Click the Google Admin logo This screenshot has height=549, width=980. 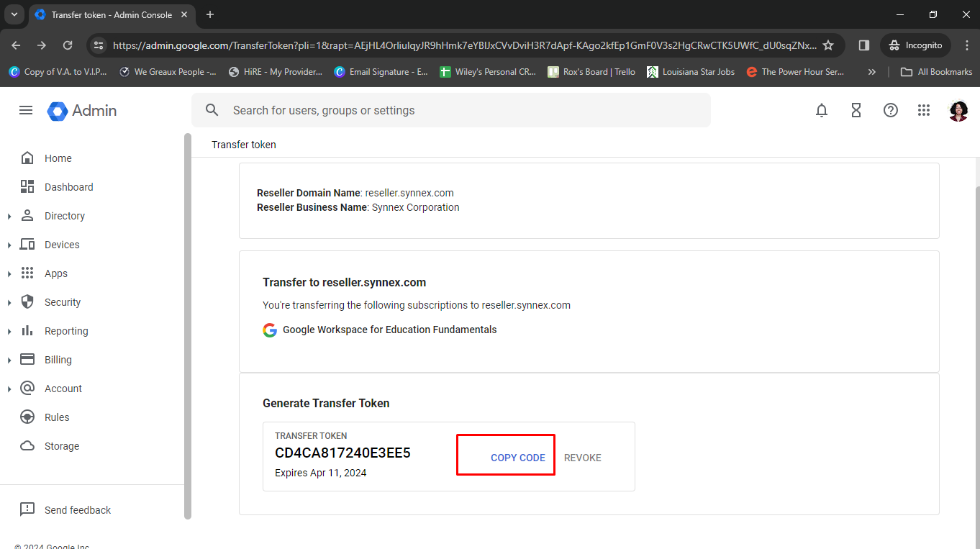[82, 111]
